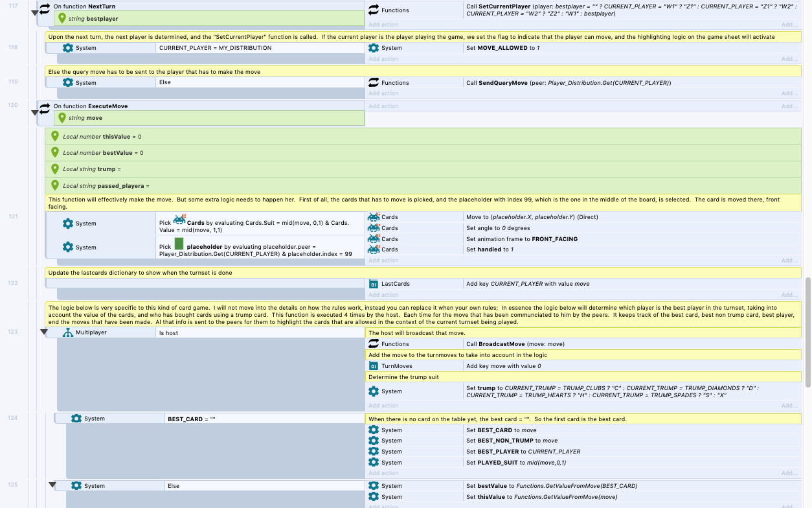Select the 'CURRENT_PLAYER = MY_DISTRIBUTION' condition text
812x508 pixels.
[216, 48]
